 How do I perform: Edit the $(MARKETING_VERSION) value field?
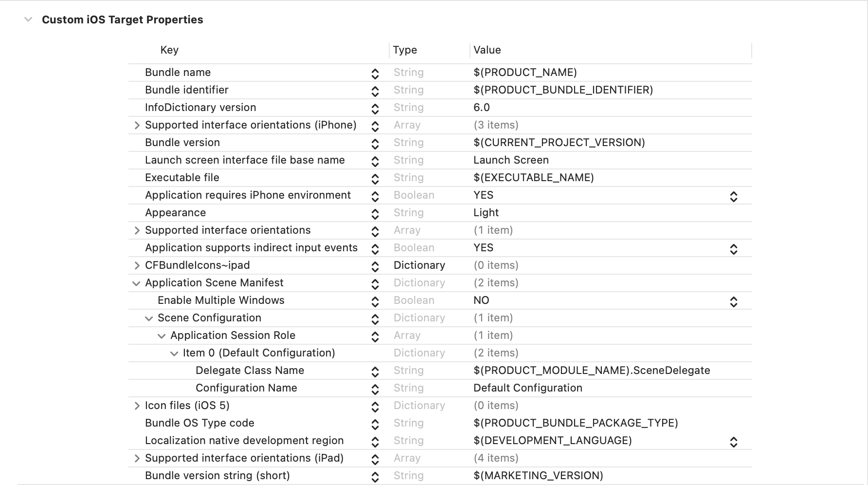[x=538, y=476]
